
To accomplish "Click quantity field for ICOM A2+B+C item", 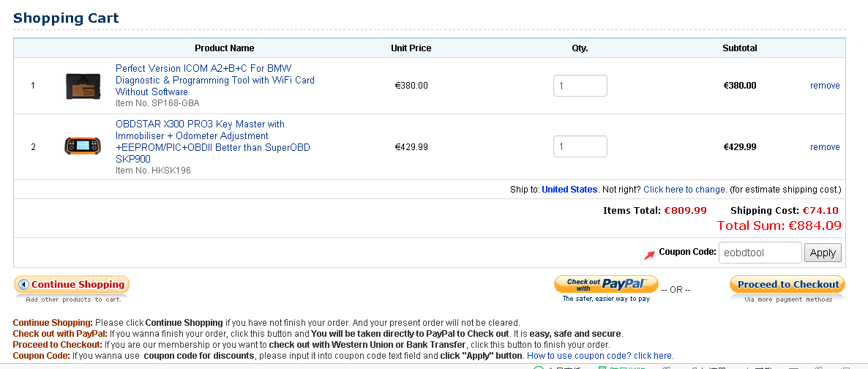I will 580,86.
